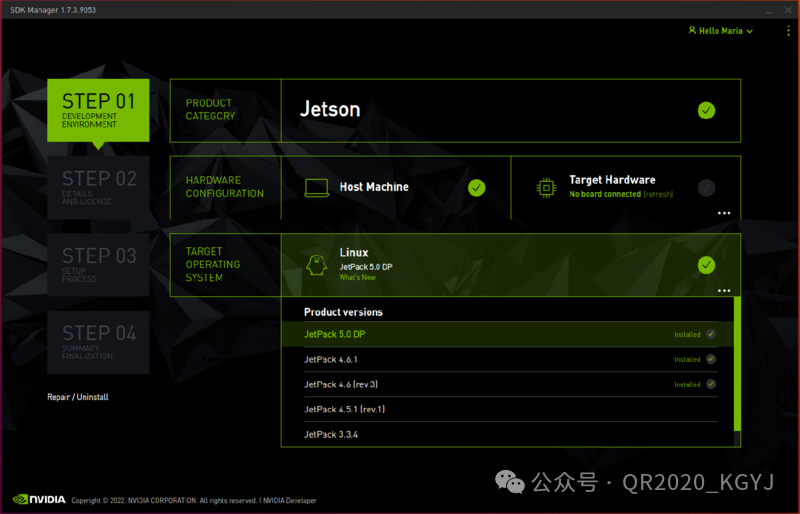
Task: Select STEP 01 Development Environment
Action: point(98,110)
